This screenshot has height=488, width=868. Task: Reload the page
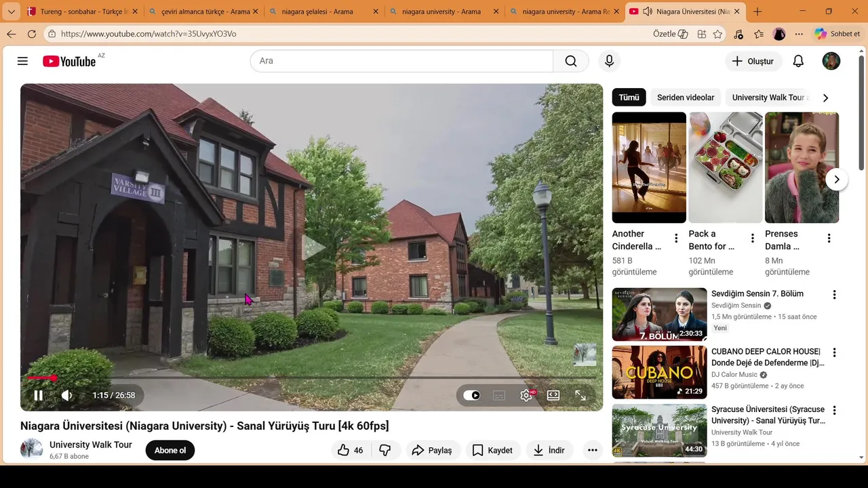pos(32,34)
